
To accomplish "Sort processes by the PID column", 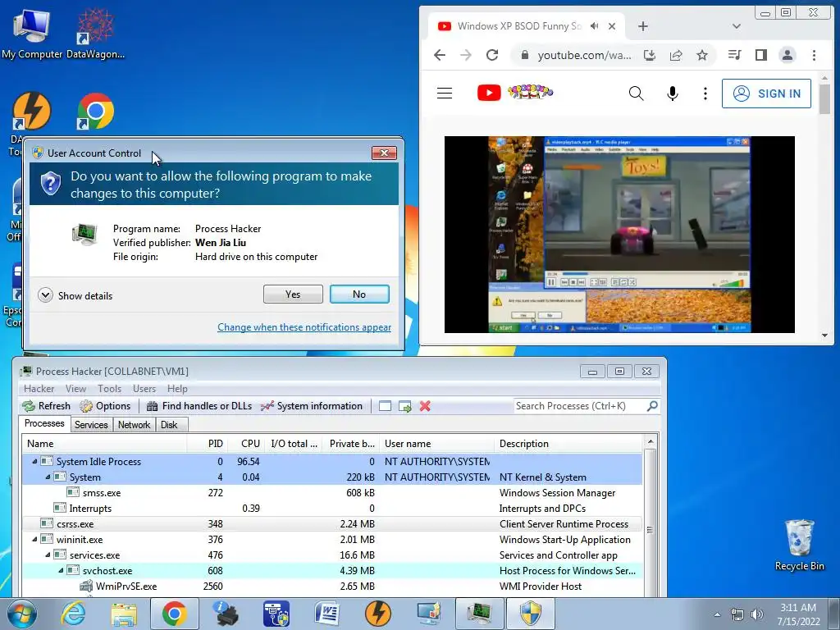I will pos(208,444).
